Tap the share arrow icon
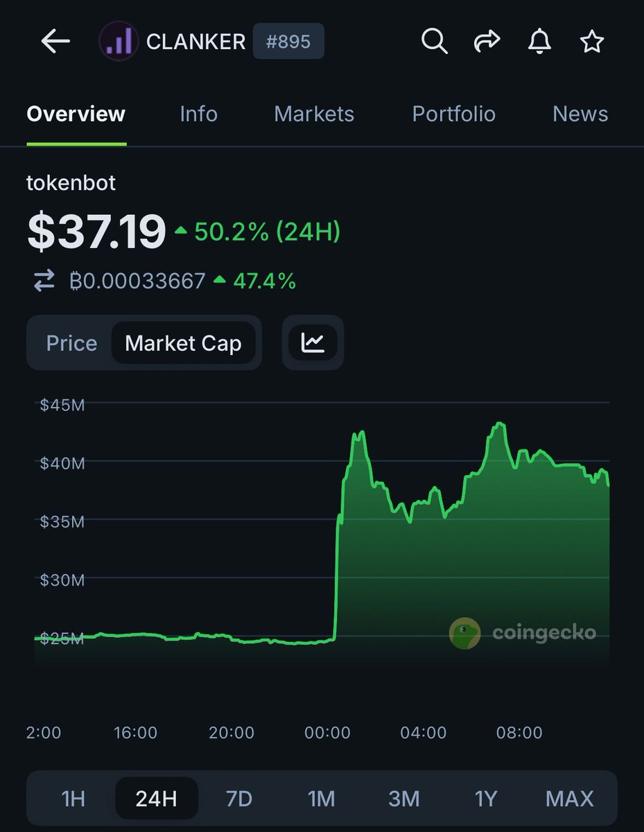The height and width of the screenshot is (832, 644). (487, 42)
